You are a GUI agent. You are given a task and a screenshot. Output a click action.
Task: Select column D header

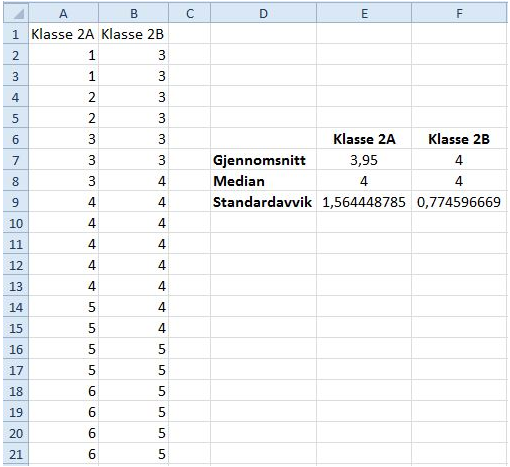(263, 13)
